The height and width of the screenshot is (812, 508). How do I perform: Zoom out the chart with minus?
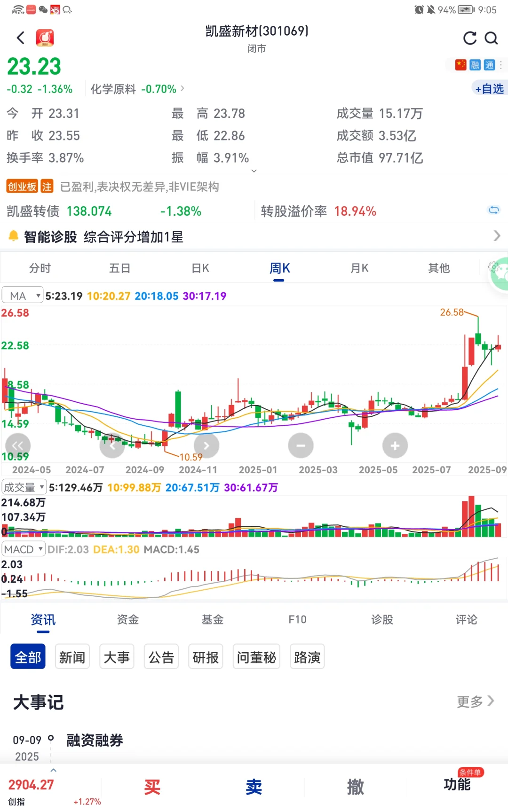coord(301,445)
